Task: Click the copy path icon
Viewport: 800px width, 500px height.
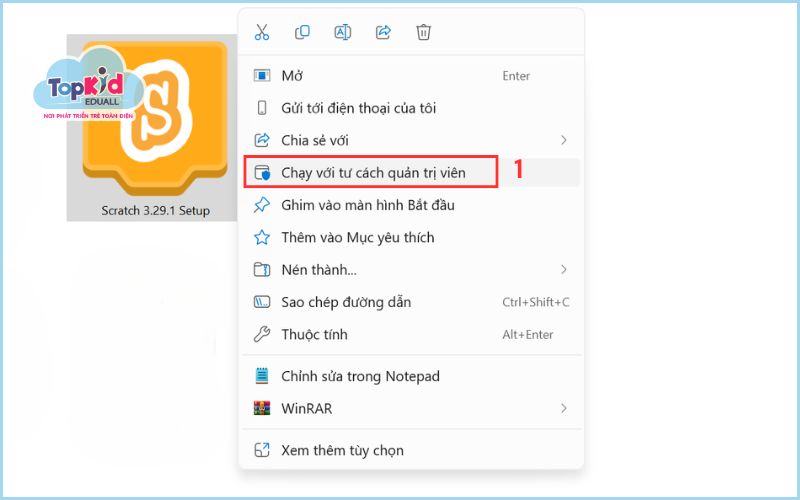Action: click(262, 302)
